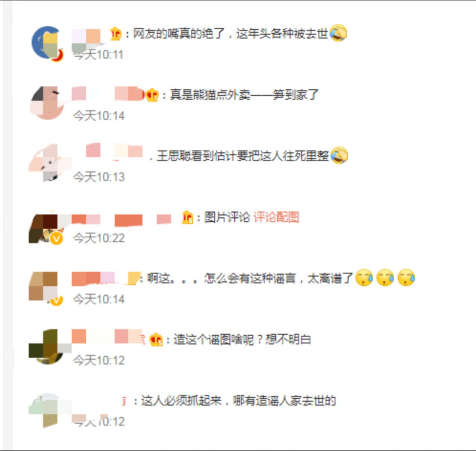Click the username of the 网友的嘴真的绝了 commenter
This screenshot has width=476, height=451.
(86, 38)
